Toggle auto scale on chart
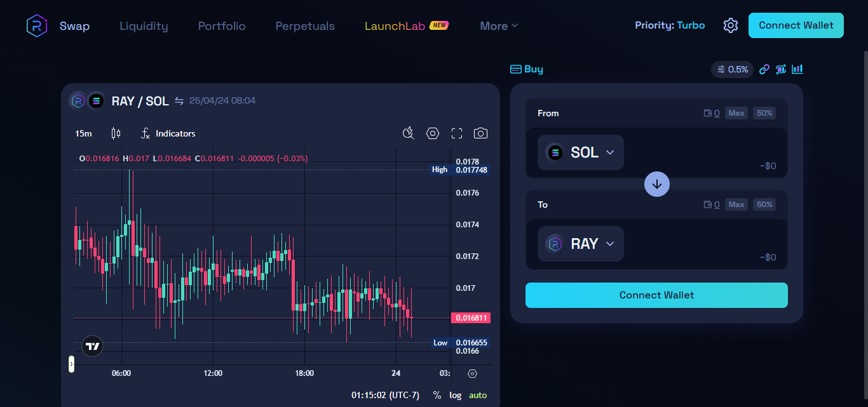The width and height of the screenshot is (868, 407). click(x=478, y=395)
